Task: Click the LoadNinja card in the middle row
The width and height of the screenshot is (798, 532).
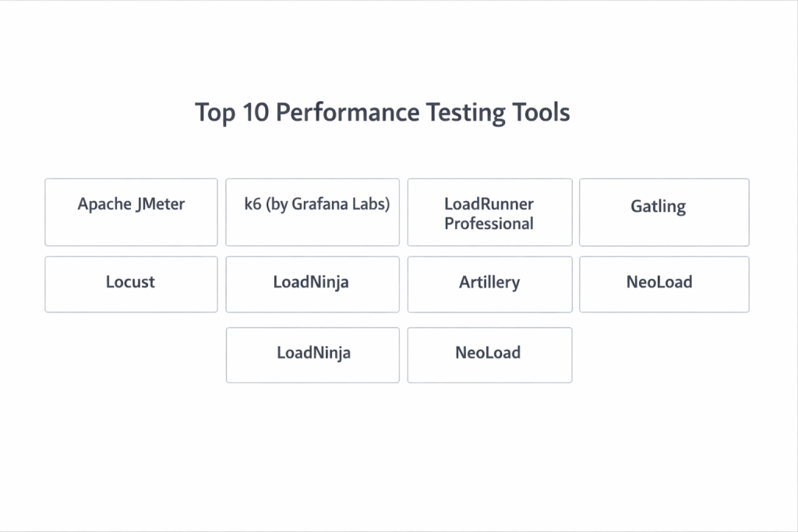Action: pyautogui.click(x=312, y=284)
